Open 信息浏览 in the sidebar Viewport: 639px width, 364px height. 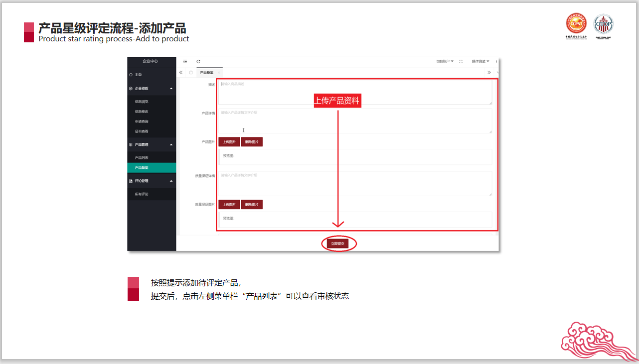[x=152, y=102]
